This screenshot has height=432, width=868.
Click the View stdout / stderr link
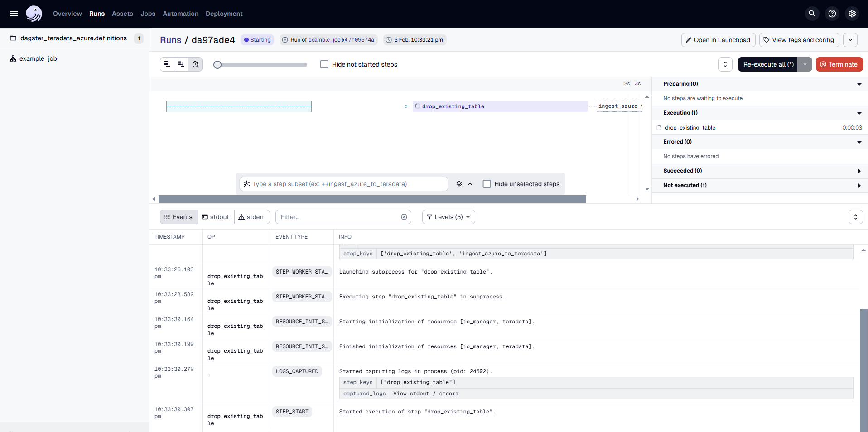426,394
